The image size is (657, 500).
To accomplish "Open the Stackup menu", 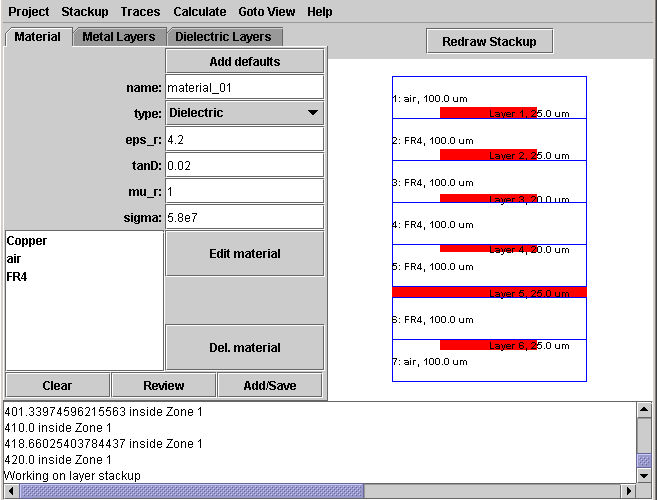I will point(85,12).
